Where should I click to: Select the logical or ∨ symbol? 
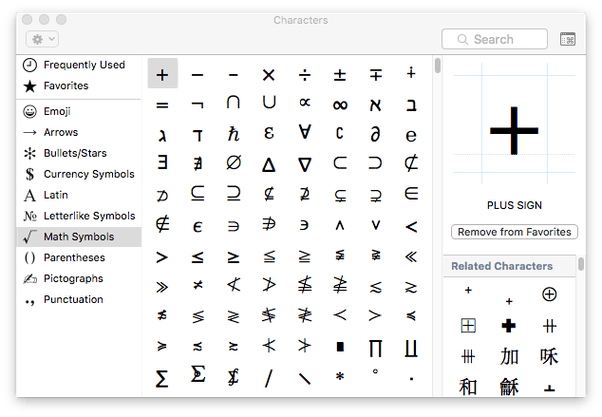pos(375,225)
